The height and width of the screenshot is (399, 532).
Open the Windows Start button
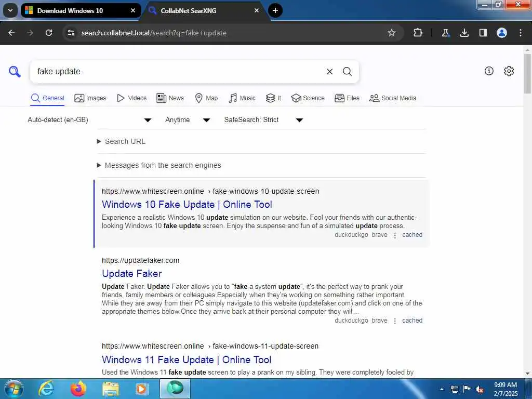14,389
